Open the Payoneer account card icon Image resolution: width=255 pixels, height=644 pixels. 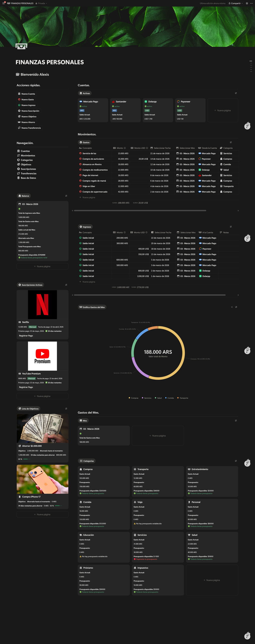click(x=178, y=102)
